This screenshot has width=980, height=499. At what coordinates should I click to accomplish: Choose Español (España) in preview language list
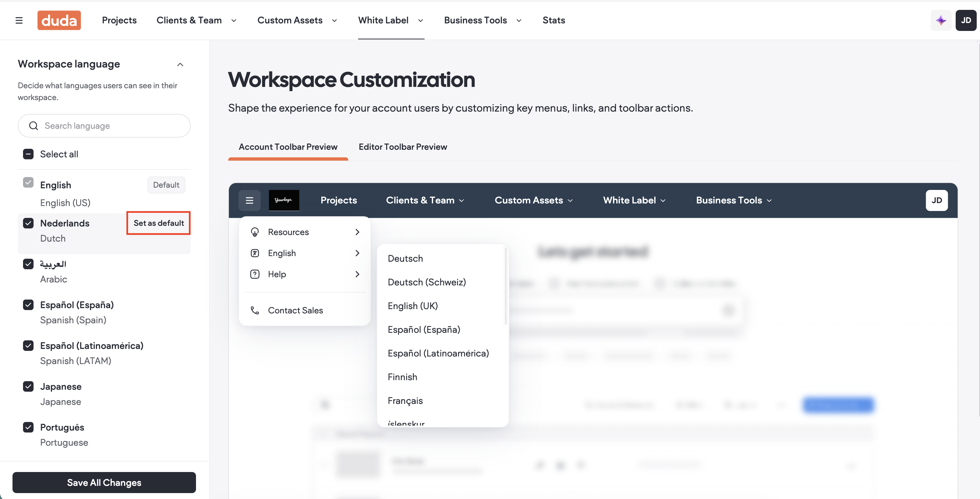tap(424, 329)
